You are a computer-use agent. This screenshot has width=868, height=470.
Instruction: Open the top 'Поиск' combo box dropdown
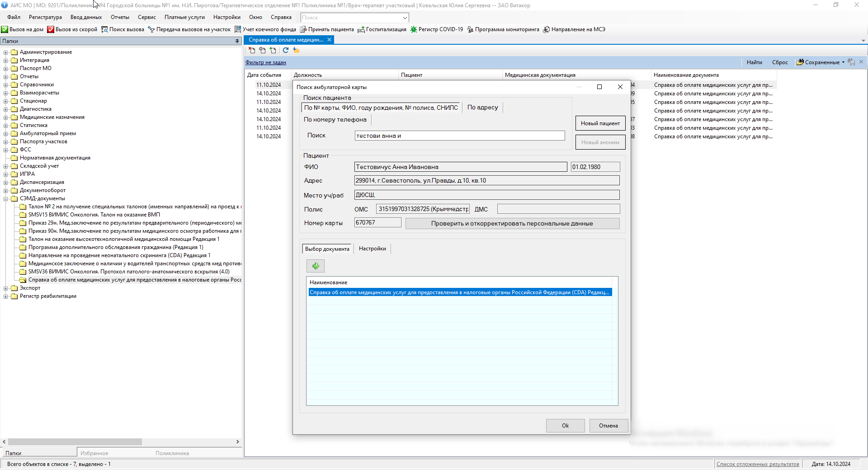[x=405, y=18]
